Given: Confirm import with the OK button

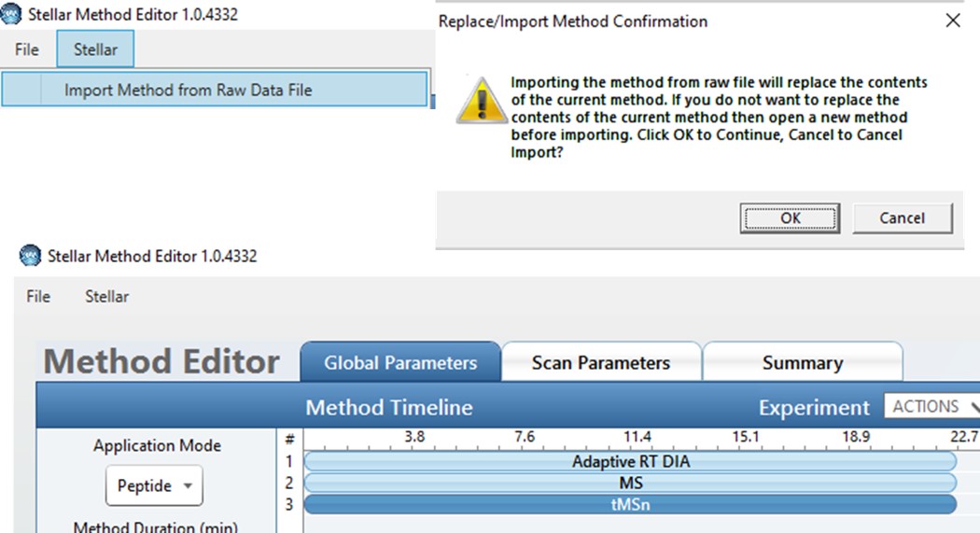Looking at the screenshot, I should click(790, 218).
